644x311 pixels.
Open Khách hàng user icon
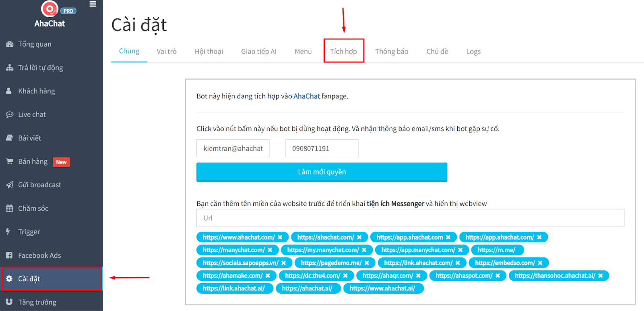point(9,91)
